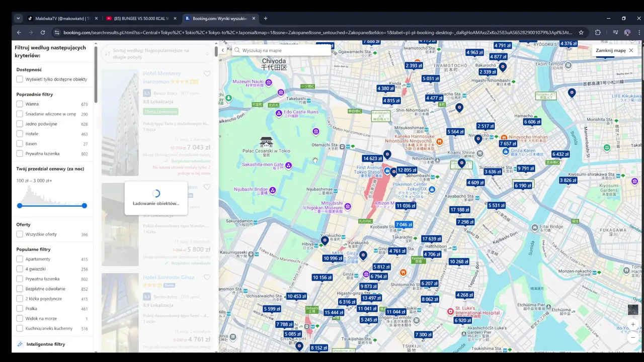The width and height of the screenshot is (644, 362).
Task: Select the Booking.com results tab
Action: click(220, 19)
